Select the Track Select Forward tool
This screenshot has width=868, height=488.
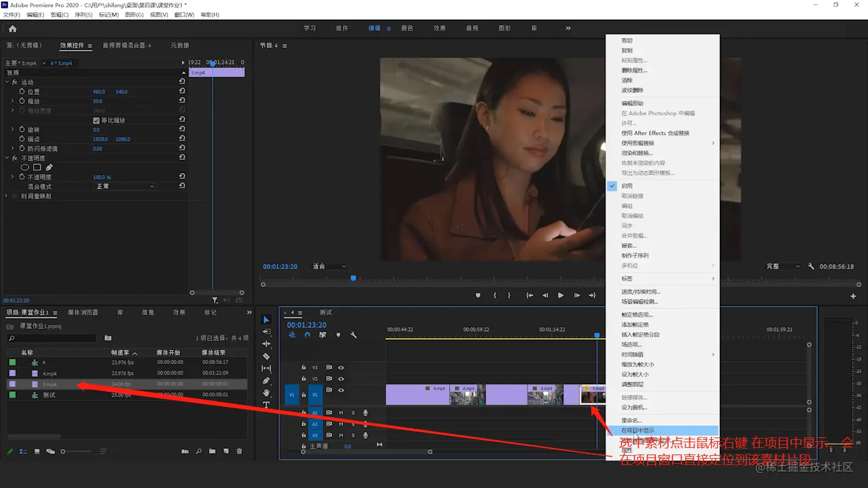[x=266, y=332]
